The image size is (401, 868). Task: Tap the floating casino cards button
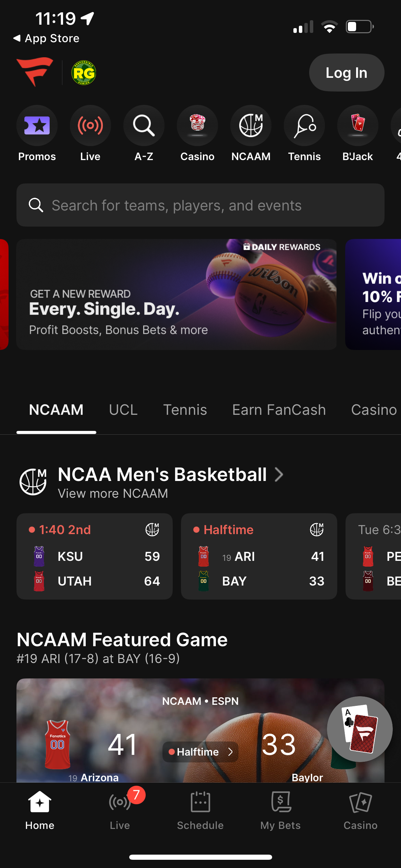pos(360,729)
